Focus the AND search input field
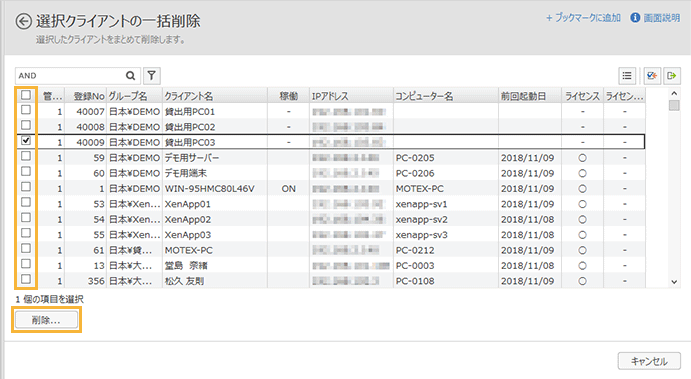691x379 pixels. 71,76
